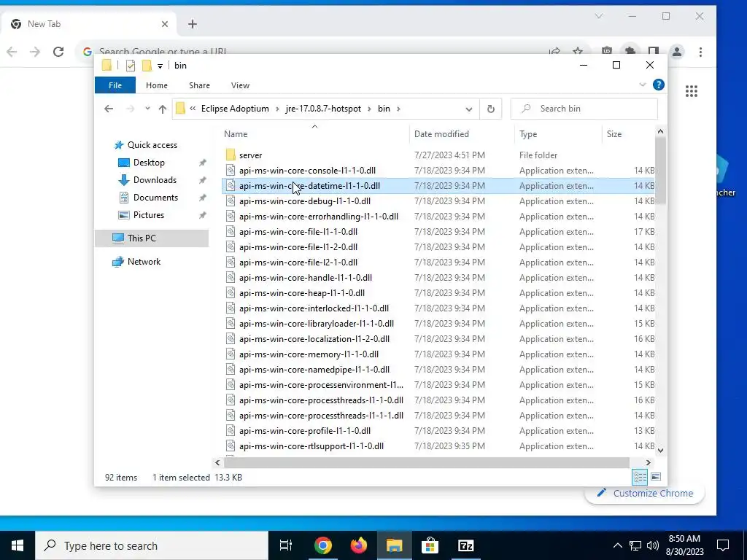This screenshot has height=560, width=747.
Task: Select This PC in navigation pane
Action: pos(141,238)
